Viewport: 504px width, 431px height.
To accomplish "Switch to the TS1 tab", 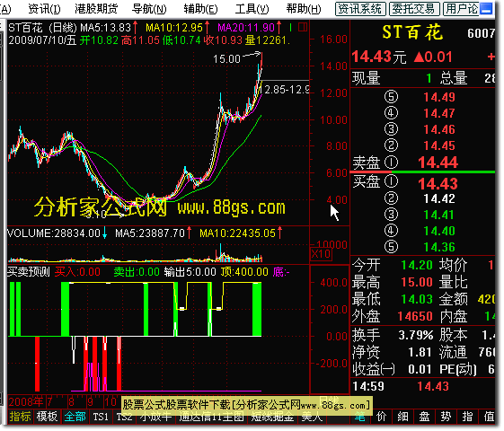I will pyautogui.click(x=101, y=417).
